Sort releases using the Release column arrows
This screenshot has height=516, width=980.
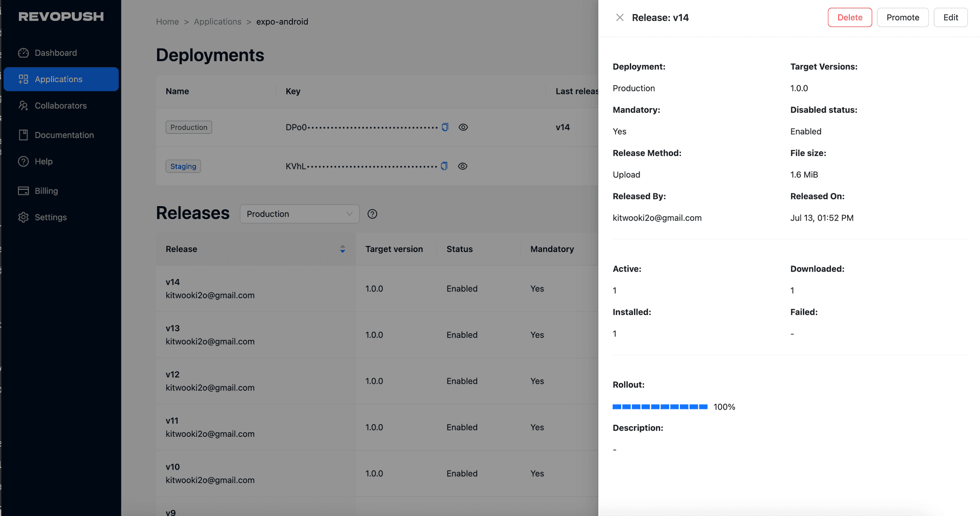342,249
